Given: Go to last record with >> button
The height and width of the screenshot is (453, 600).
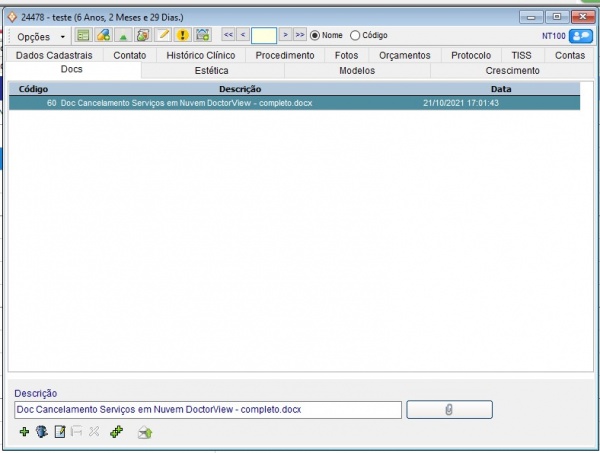Looking at the screenshot, I should (299, 35).
